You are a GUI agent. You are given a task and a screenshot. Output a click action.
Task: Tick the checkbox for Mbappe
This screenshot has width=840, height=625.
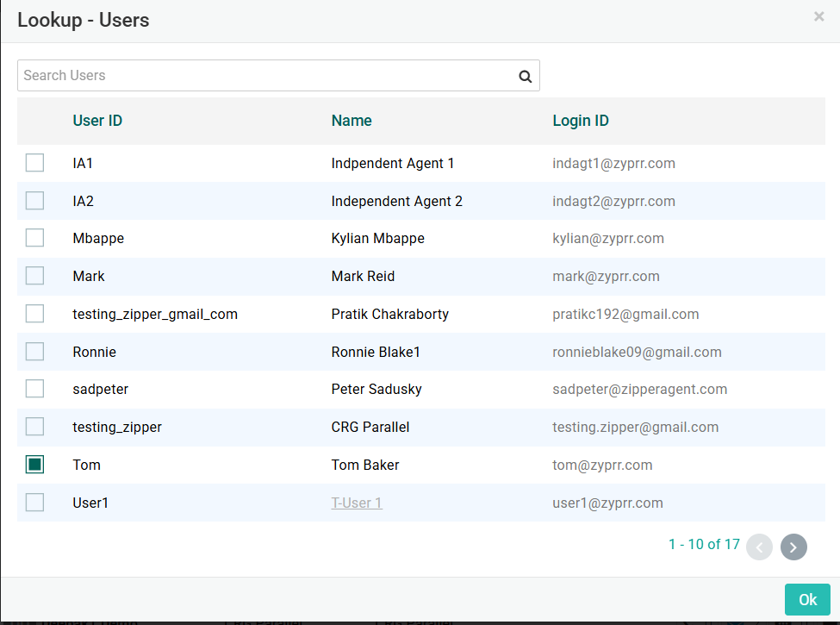pos(34,238)
